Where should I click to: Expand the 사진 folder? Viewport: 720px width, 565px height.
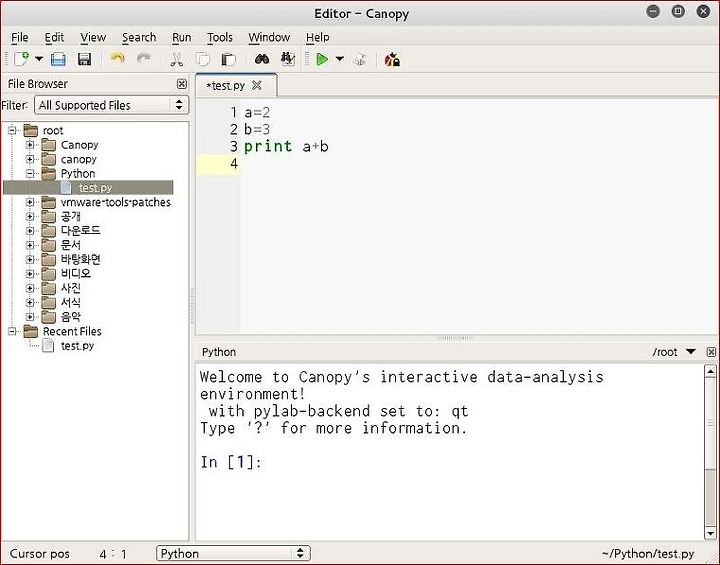30,288
